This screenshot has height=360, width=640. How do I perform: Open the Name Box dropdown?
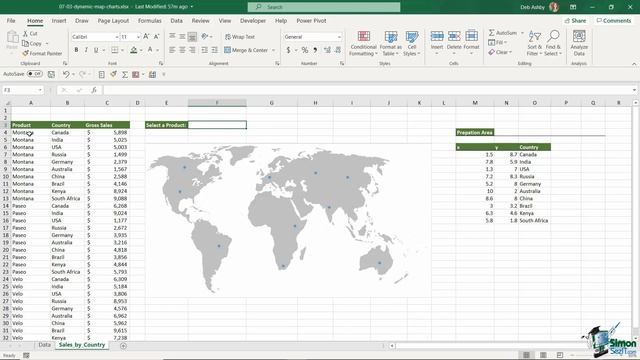(x=40, y=90)
